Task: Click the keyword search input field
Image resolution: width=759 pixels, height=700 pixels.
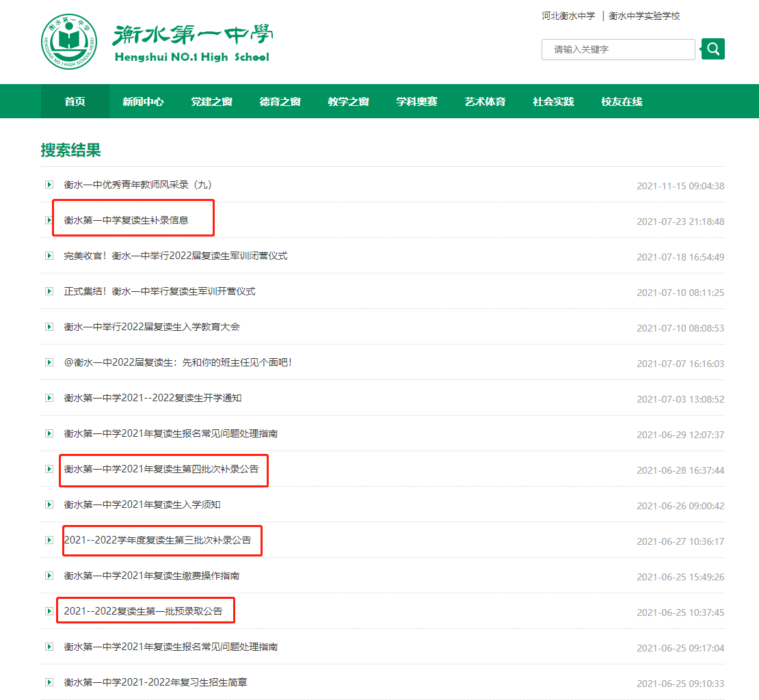Action: pyautogui.click(x=615, y=49)
